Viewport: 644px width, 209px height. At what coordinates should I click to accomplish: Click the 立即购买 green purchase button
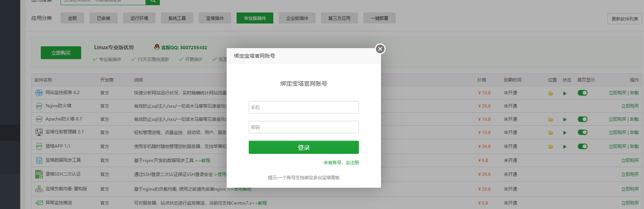click(x=61, y=53)
